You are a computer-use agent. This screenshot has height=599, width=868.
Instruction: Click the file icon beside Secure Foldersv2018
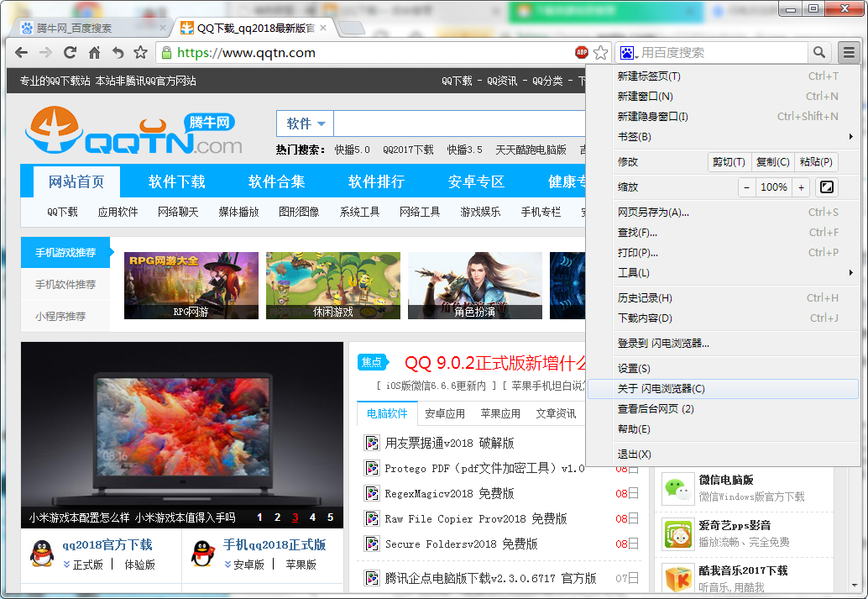[x=371, y=544]
